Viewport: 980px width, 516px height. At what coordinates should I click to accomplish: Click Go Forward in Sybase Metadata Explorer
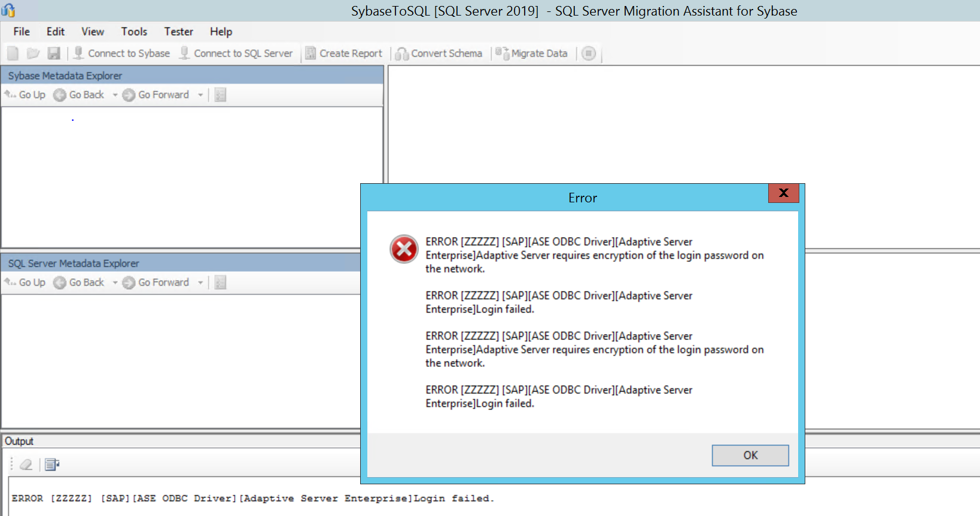click(157, 95)
